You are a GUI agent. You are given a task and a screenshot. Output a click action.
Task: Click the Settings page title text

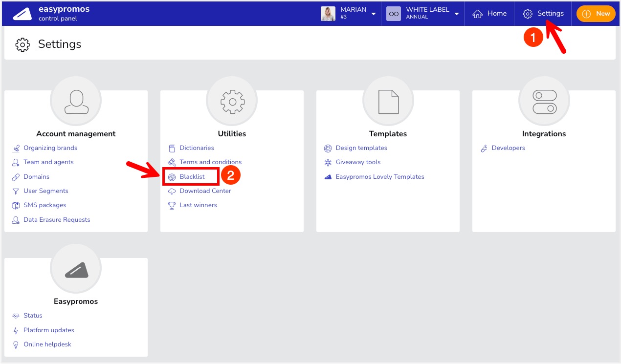tap(60, 44)
